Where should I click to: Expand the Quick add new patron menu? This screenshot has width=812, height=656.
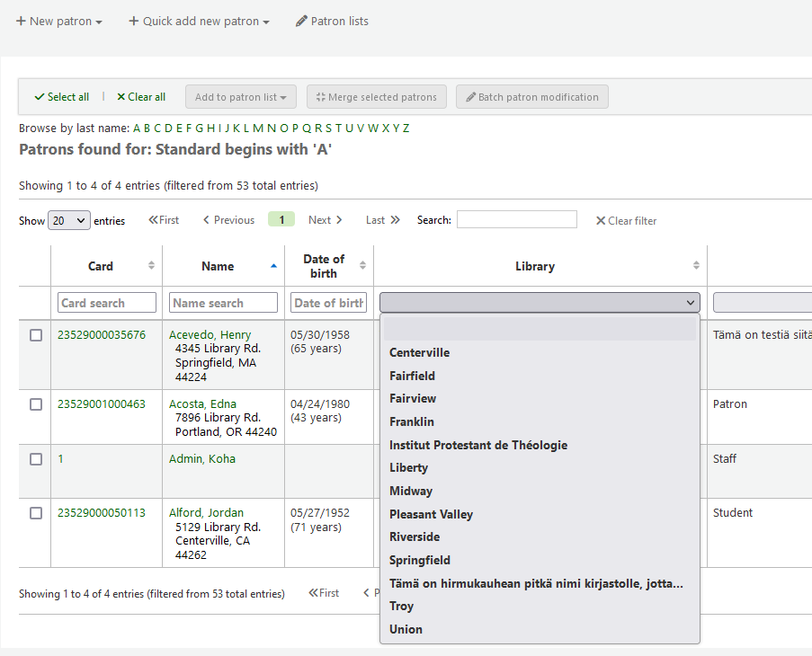tap(199, 22)
